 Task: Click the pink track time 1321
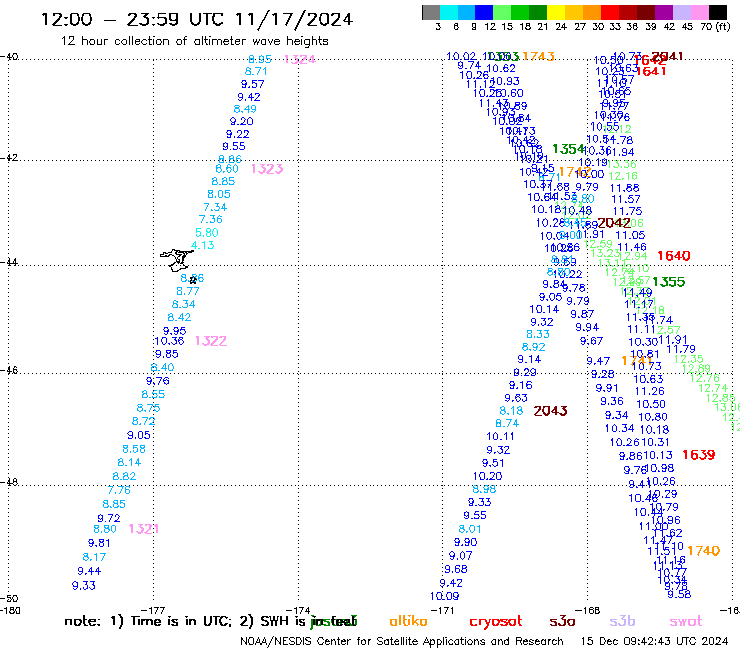[x=143, y=529]
